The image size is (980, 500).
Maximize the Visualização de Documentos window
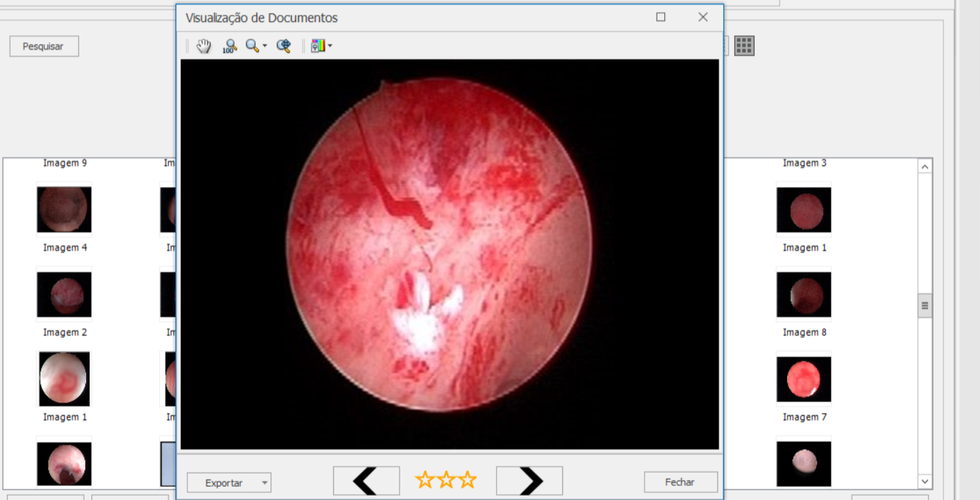coord(661,18)
